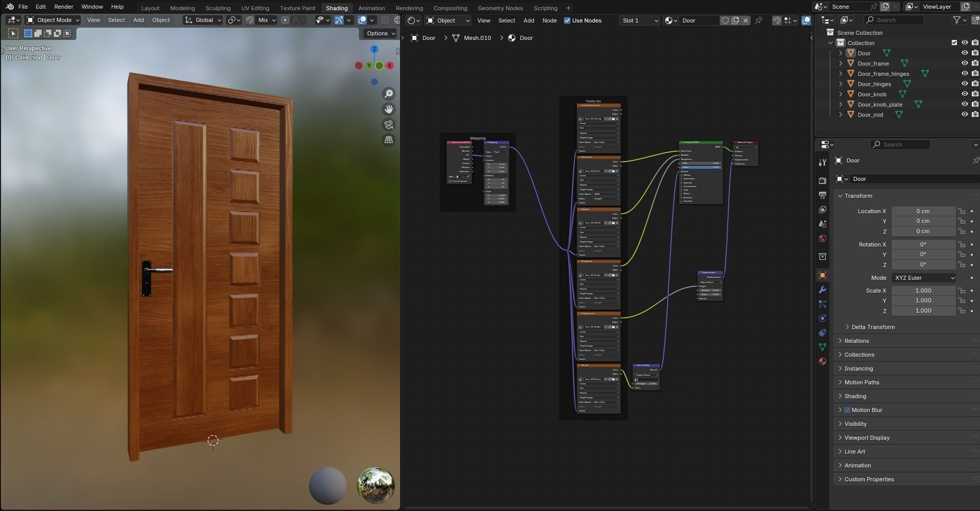The image size is (980, 511).
Task: Switch to the Layout workspace tab
Action: point(150,8)
